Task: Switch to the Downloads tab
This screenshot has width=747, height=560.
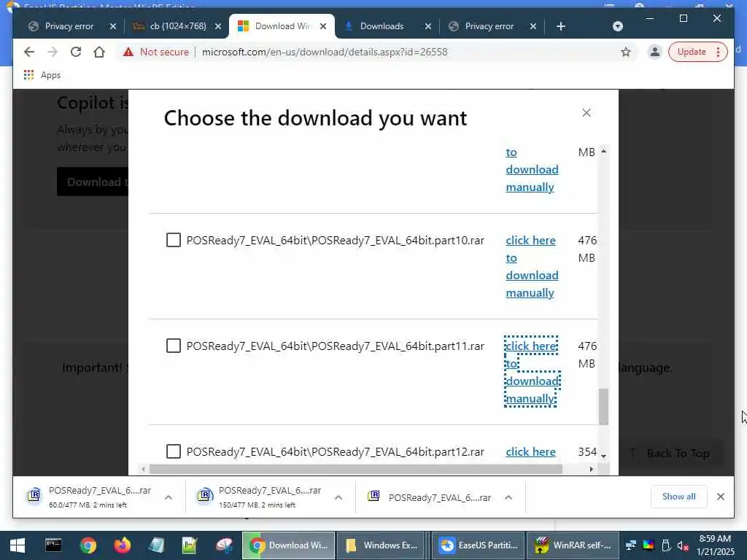Action: [x=382, y=26]
